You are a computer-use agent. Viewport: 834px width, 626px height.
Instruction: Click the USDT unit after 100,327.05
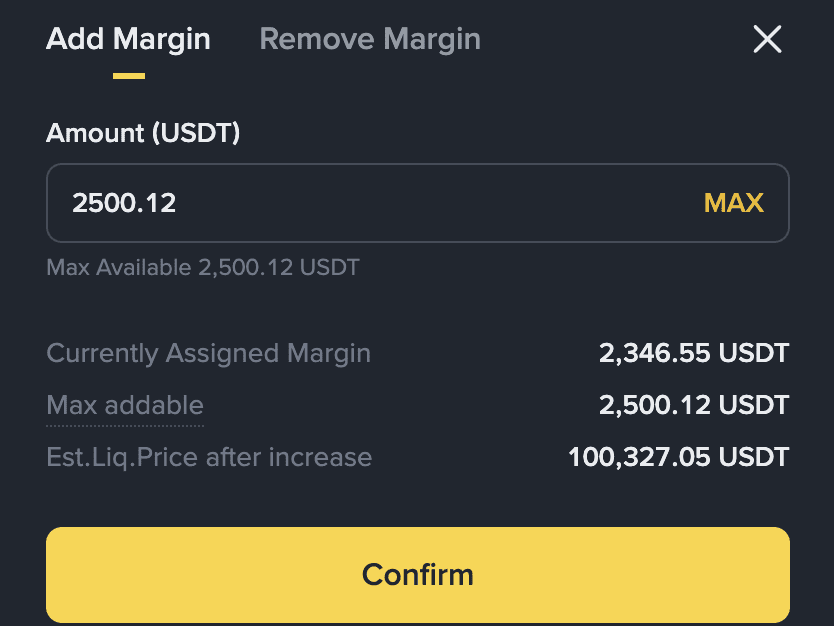tap(754, 458)
